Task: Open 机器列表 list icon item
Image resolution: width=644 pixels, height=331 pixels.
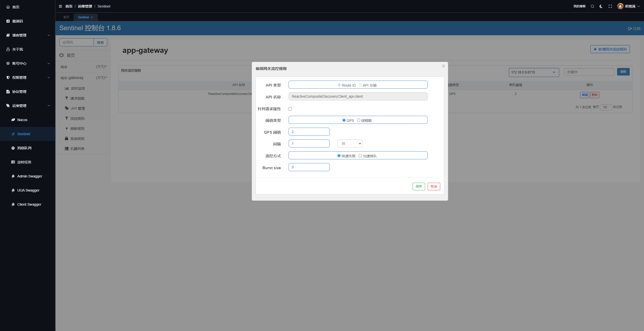Action: [x=75, y=149]
